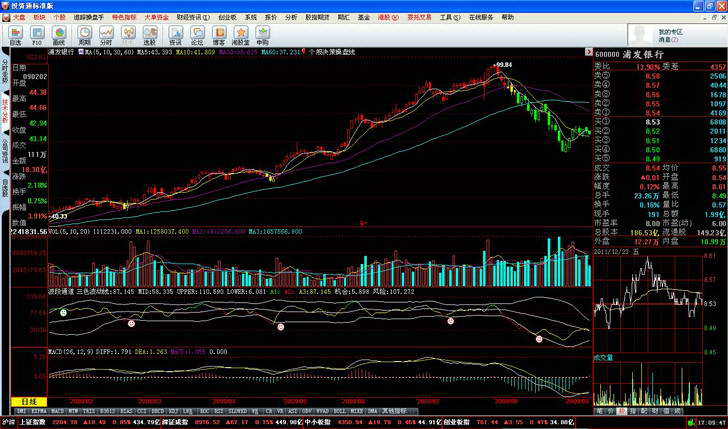Click the MA settings icon beside MA(5,10,30,60)
The image size is (728, 429).
click(x=81, y=52)
